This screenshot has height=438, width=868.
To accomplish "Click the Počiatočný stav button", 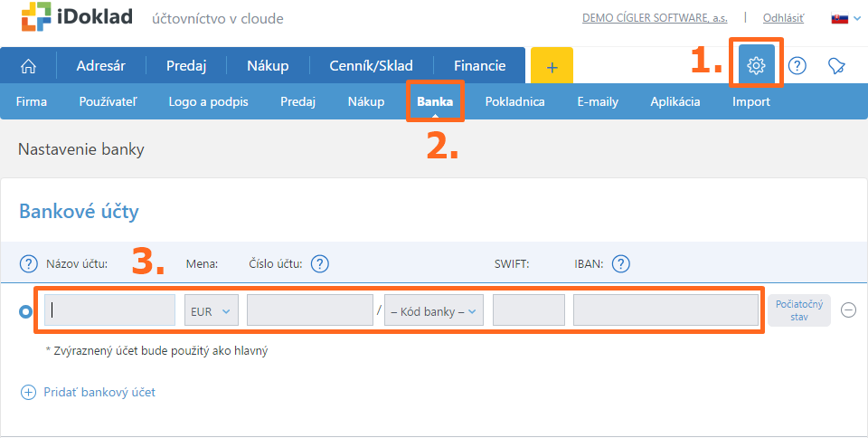I will (x=798, y=310).
